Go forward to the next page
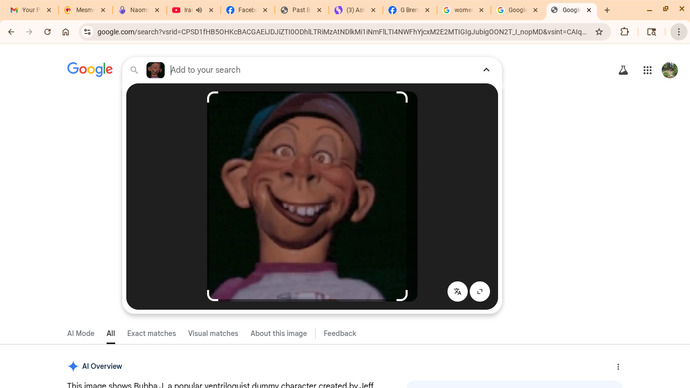Viewport: 690px width, 388px height. pyautogui.click(x=29, y=32)
